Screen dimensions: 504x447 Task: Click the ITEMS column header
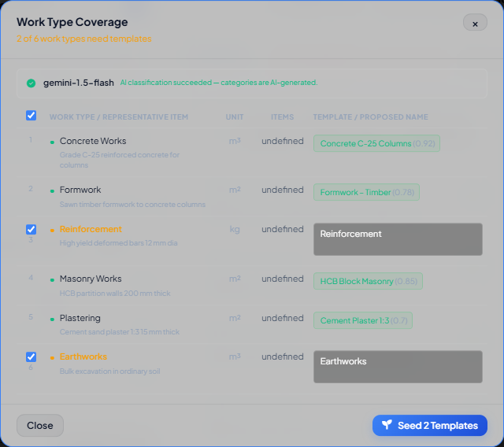tap(282, 117)
